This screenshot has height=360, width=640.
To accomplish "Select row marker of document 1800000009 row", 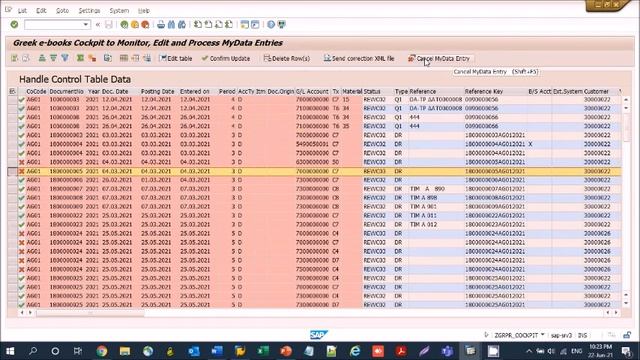I will (x=12, y=207).
